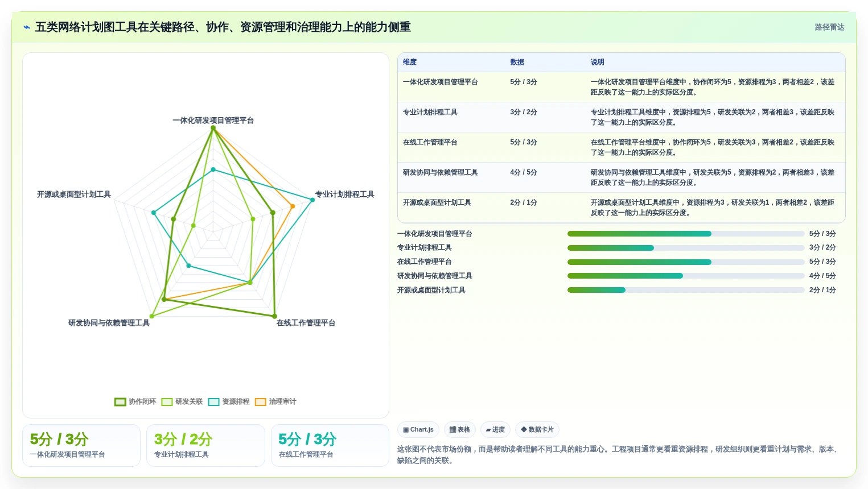Click the green data point at 在线工作管理平台 vertex
This screenshot has height=489, width=868.
(274, 316)
